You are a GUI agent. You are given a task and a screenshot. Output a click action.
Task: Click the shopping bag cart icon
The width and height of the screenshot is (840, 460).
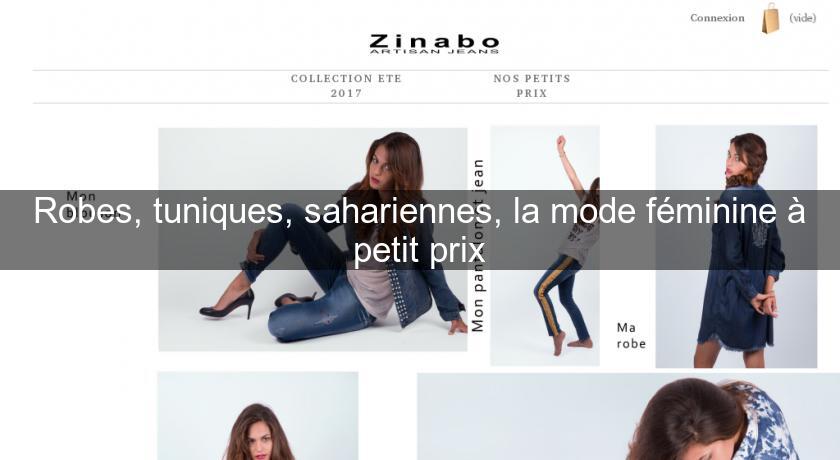[x=770, y=18]
